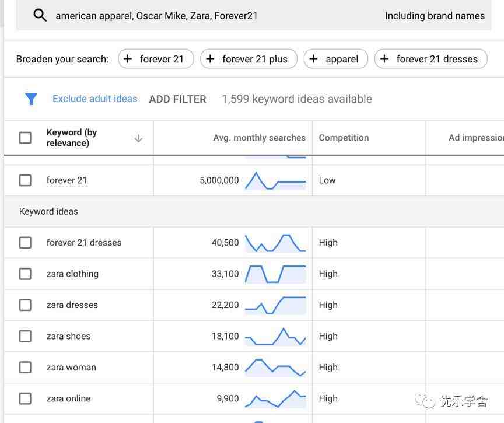Toggle the select-all keywords checkbox

click(25, 138)
